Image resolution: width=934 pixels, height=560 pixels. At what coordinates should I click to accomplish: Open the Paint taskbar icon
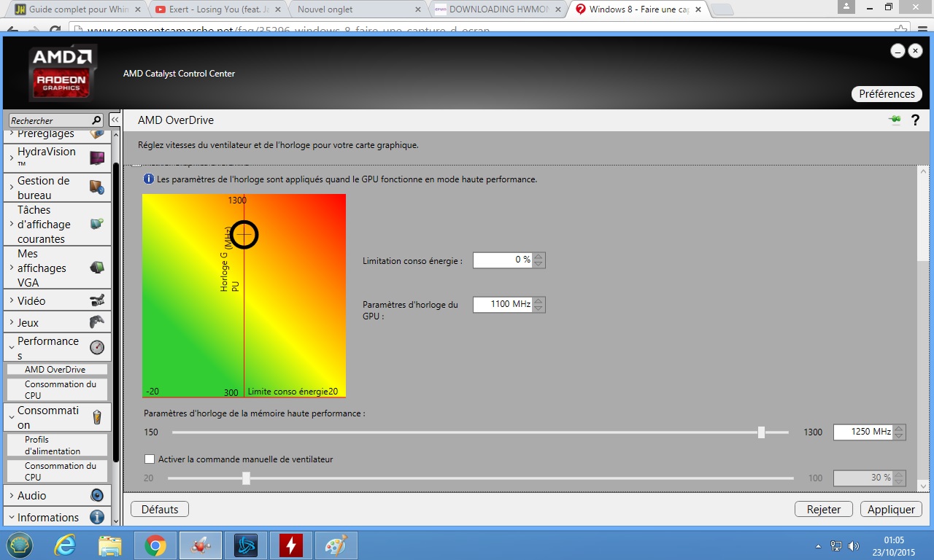click(x=336, y=545)
